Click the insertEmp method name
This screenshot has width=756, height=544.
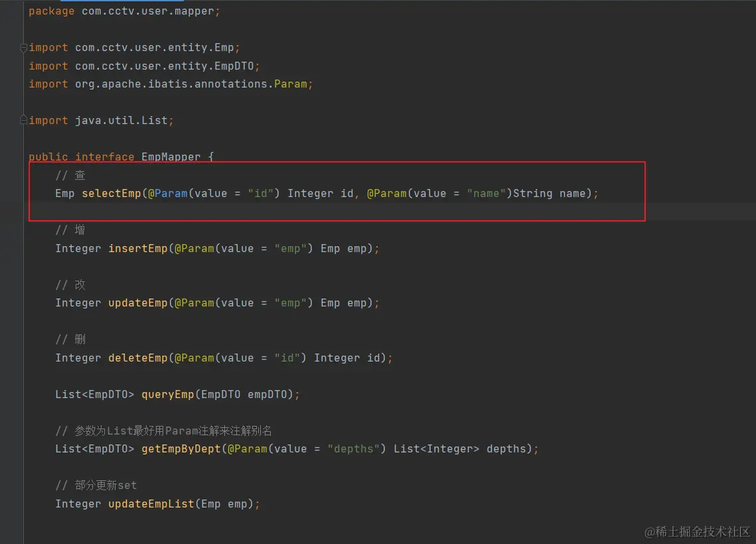point(138,248)
